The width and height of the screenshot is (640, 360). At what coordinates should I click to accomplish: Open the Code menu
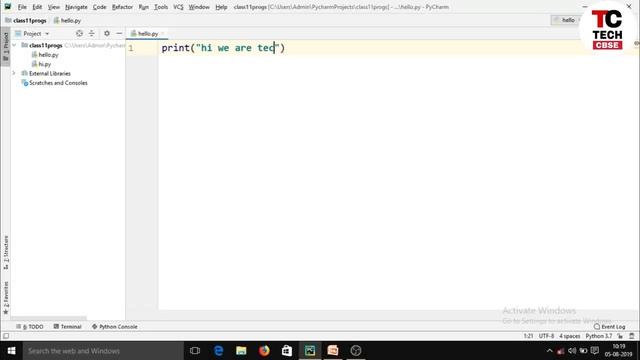click(99, 7)
